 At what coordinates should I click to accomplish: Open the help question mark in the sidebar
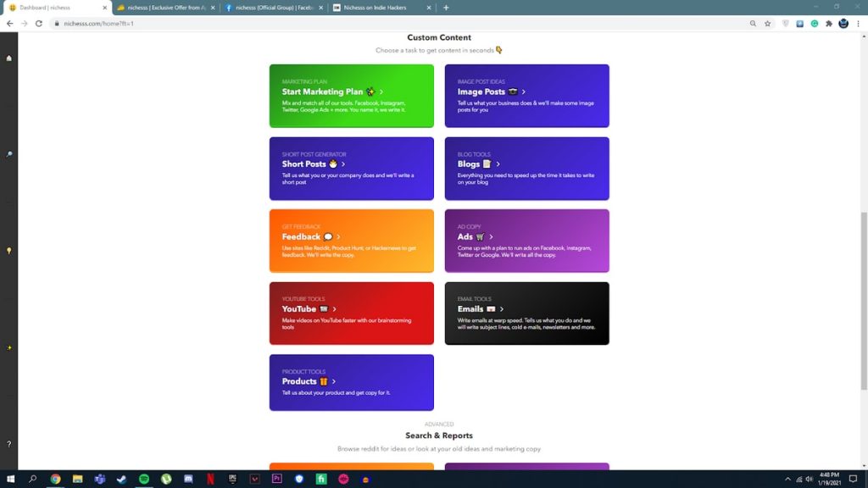click(8, 444)
